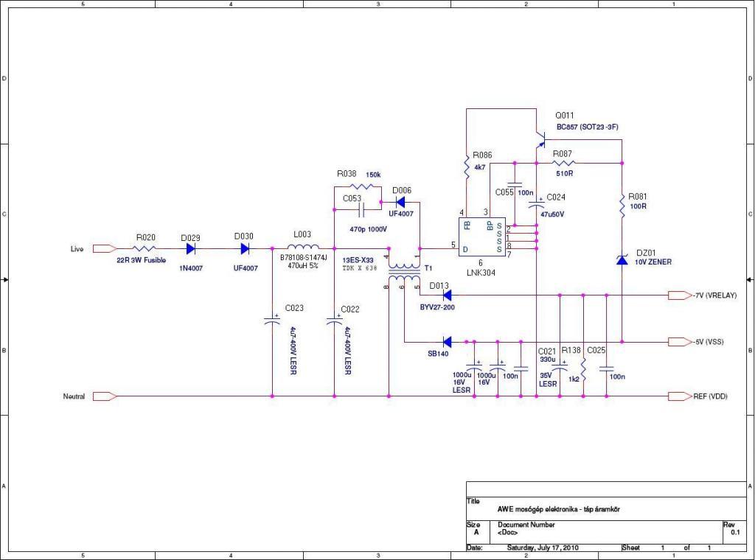This screenshot has width=755, height=560.
Task: Select diode D029 symbol
Action: tap(191, 249)
